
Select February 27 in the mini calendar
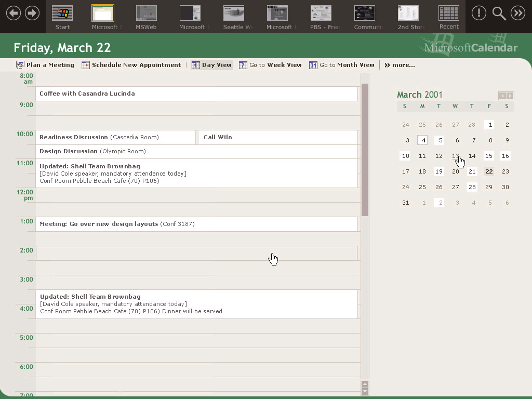455,125
